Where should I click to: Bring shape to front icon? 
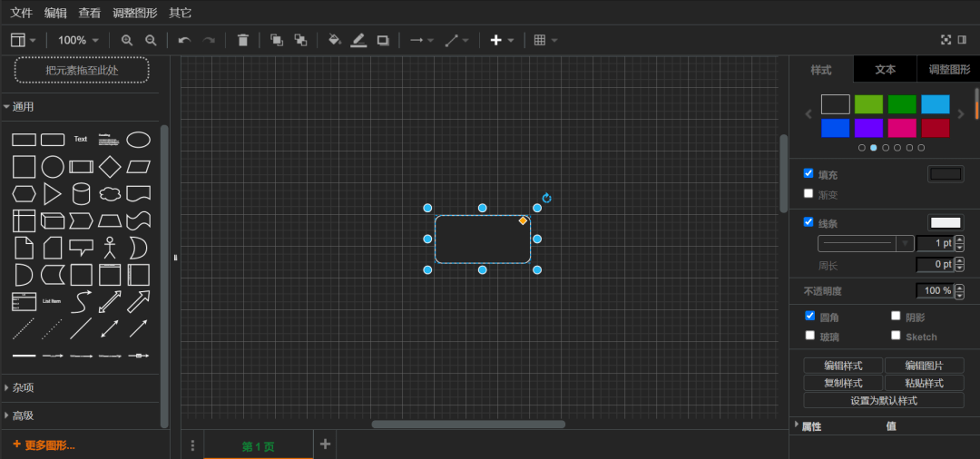(x=276, y=41)
